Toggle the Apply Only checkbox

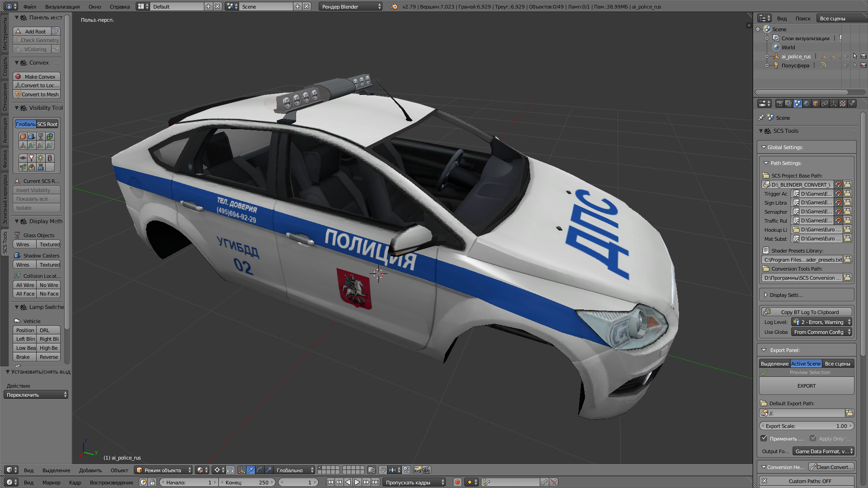point(813,438)
